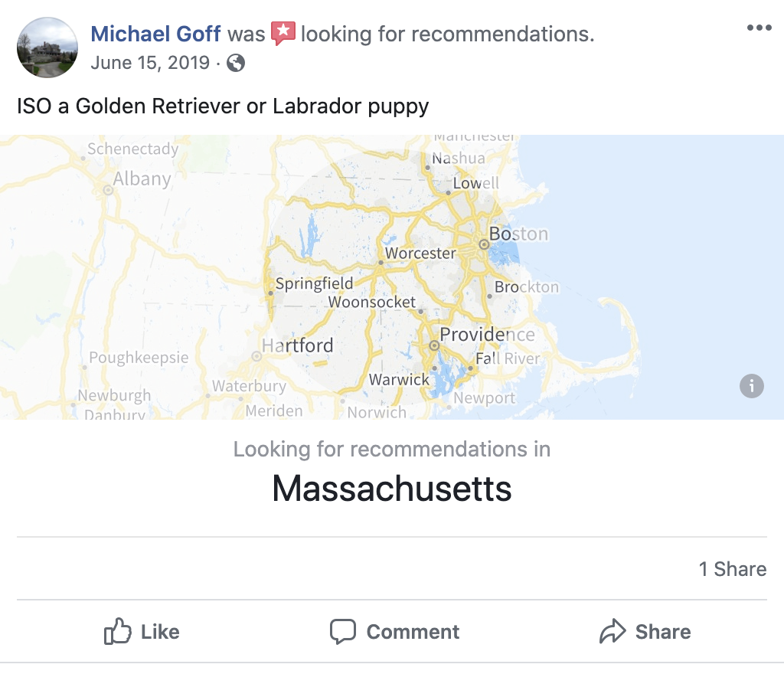
Task: Open Michael Goff's profile picture
Action: [47, 47]
